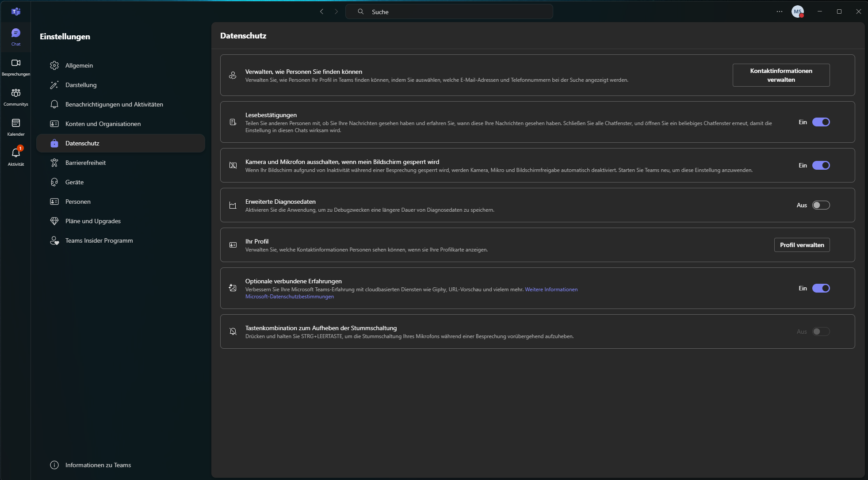Enable Erweiterte Diagnosedaten
Image resolution: width=868 pixels, height=480 pixels.
point(820,205)
